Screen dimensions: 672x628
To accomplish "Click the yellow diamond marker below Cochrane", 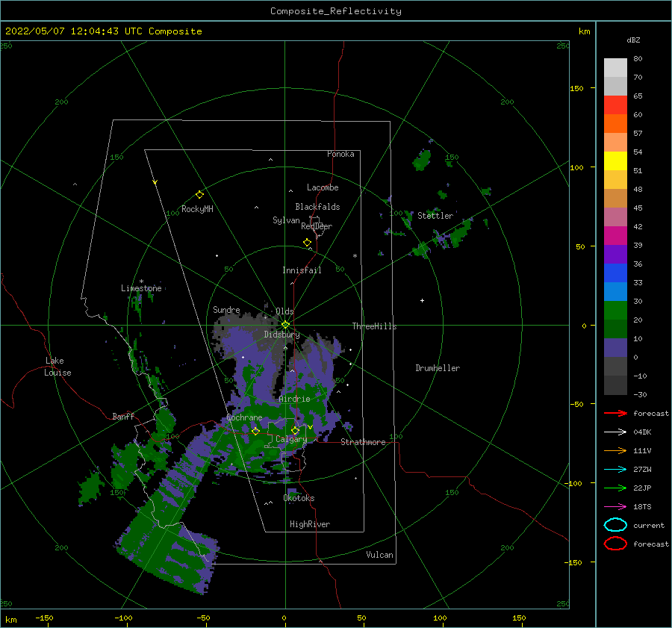I will (x=255, y=431).
